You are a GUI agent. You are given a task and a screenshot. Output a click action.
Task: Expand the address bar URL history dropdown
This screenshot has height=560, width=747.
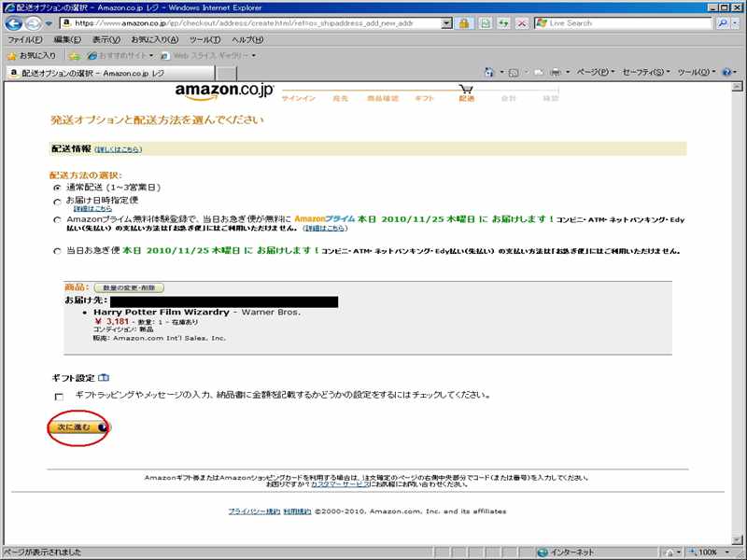[x=446, y=23]
